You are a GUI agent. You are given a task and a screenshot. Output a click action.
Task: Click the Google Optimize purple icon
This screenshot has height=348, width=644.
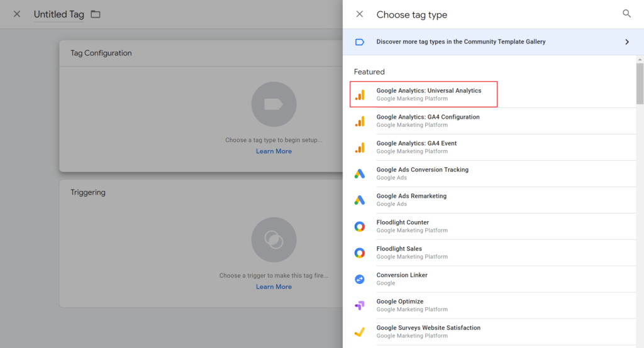point(360,306)
